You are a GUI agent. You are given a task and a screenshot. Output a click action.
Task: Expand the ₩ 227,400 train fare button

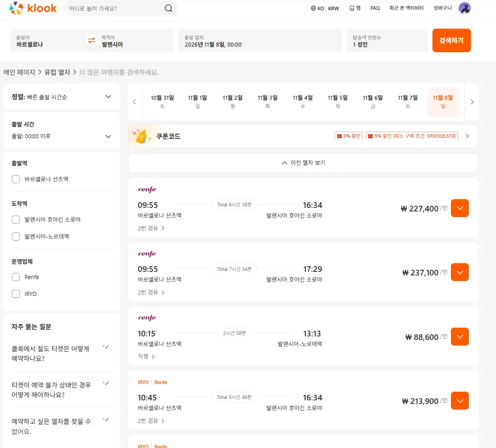(460, 208)
